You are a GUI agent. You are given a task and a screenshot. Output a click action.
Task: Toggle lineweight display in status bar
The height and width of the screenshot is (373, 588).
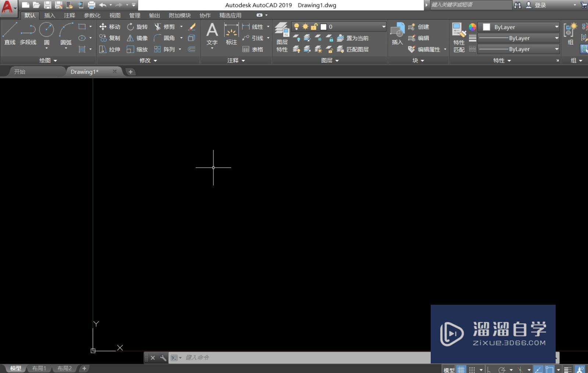pos(568,370)
